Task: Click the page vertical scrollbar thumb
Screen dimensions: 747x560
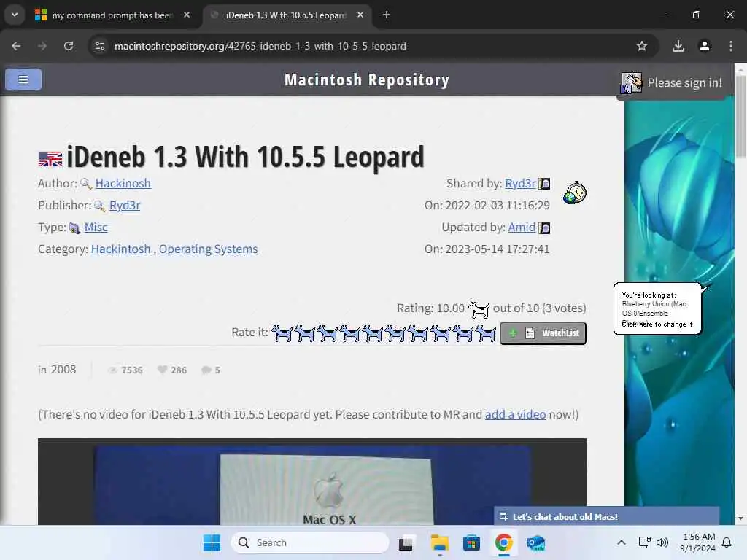Action: pyautogui.click(x=740, y=116)
